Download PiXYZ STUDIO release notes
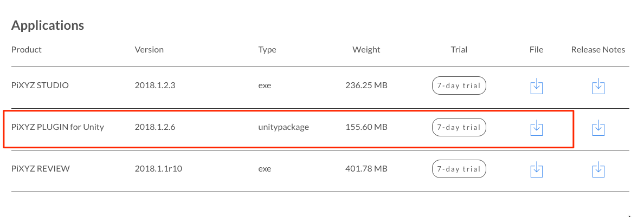This screenshot has height=217, width=644. pyautogui.click(x=598, y=86)
